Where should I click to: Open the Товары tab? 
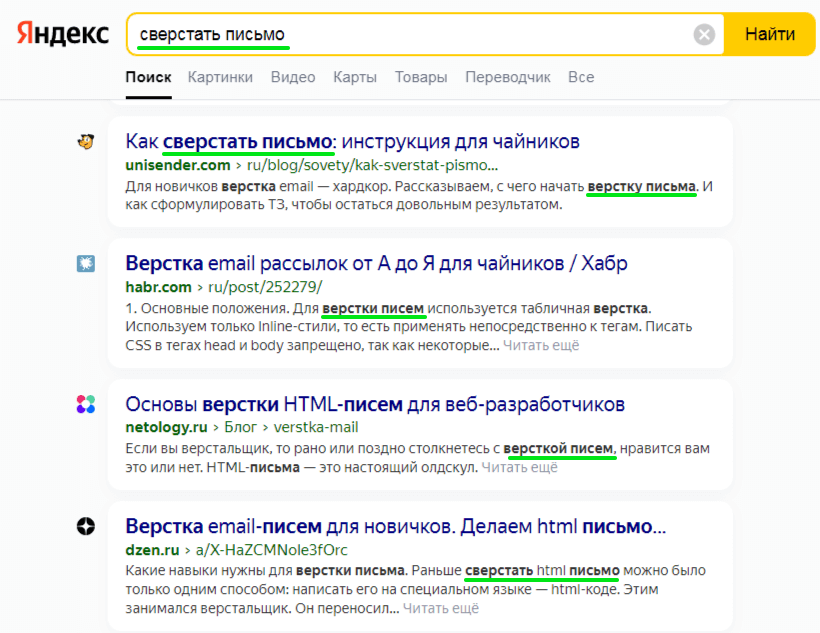[x=421, y=77]
